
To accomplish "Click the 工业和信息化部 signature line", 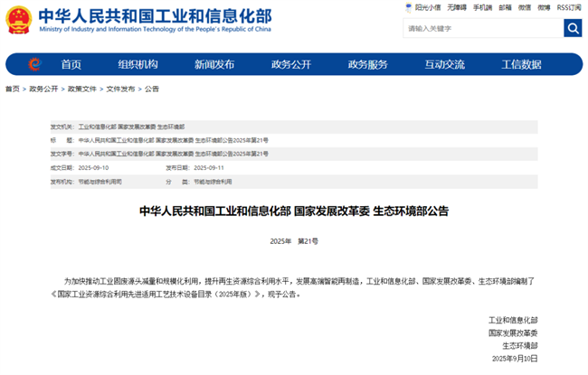I will pos(513,320).
